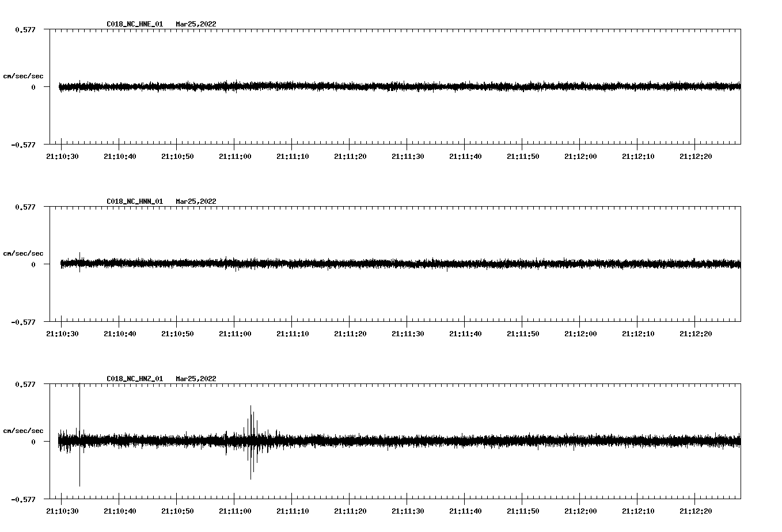The height and width of the screenshot is (532, 782).
Task: Click the zero baseline label on the HNZ plot
Action: click(33, 442)
